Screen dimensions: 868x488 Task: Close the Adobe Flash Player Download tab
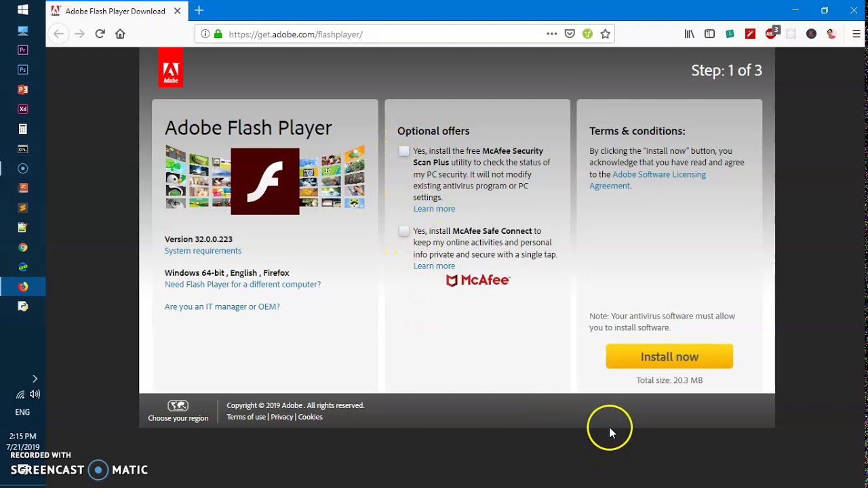[x=177, y=11]
